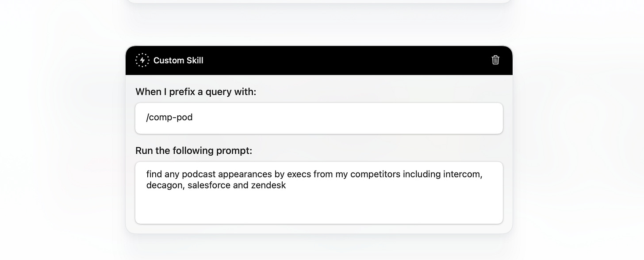This screenshot has width=644, height=260.
Task: Click the "When I prefix a query with:" label
Action: (195, 92)
